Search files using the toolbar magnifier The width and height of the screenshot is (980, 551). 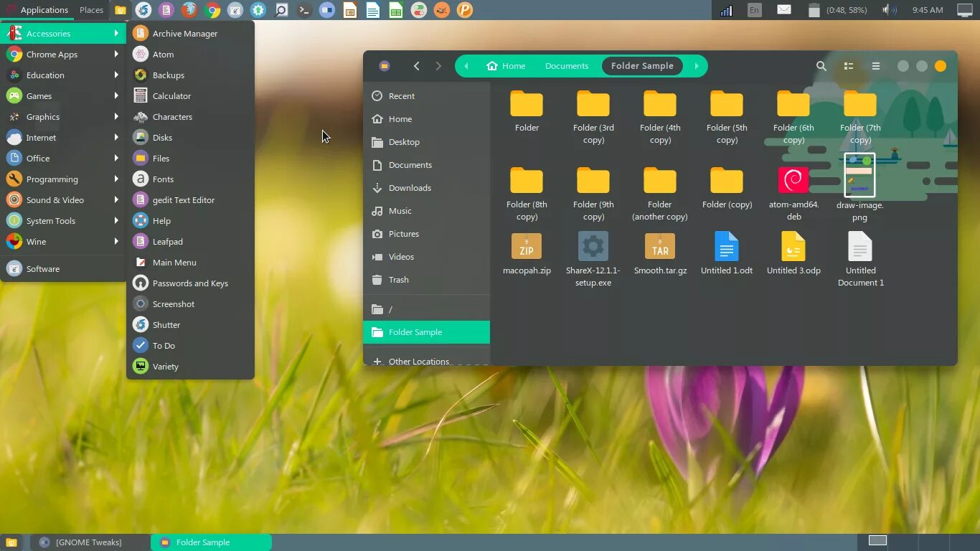[821, 66]
